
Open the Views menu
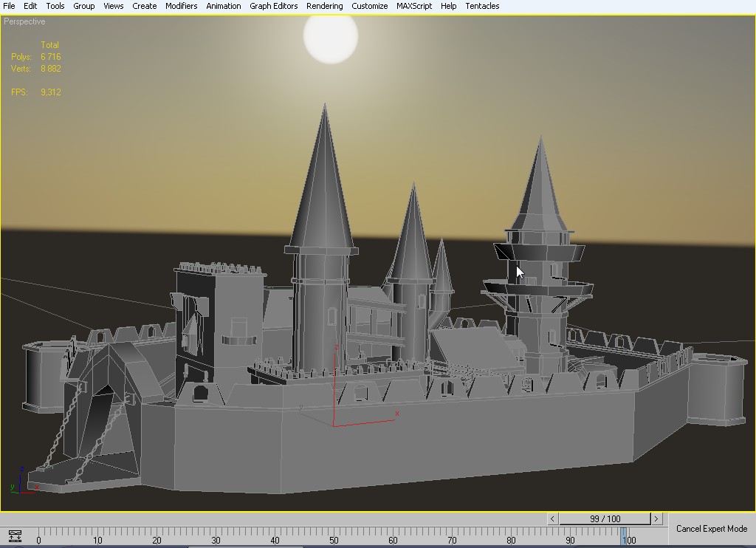(x=113, y=6)
